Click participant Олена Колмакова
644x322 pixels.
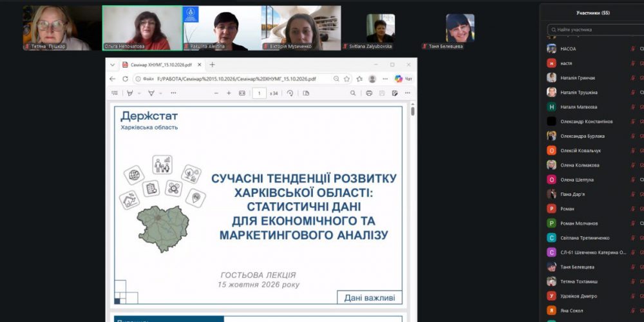tap(594, 165)
